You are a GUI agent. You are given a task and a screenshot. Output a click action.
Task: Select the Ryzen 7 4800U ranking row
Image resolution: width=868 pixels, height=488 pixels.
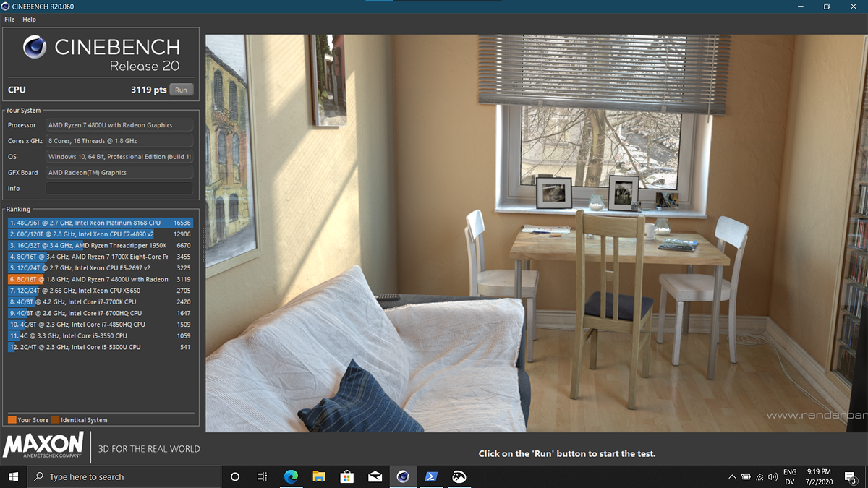coord(101,279)
